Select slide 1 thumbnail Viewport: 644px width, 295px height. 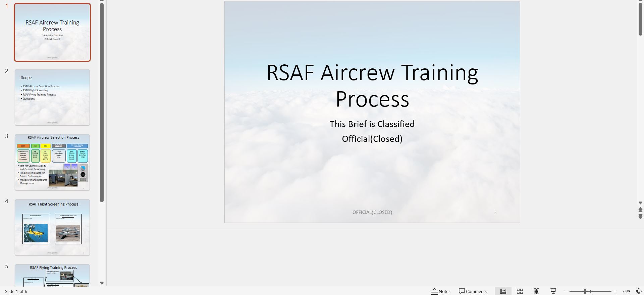pos(52,33)
